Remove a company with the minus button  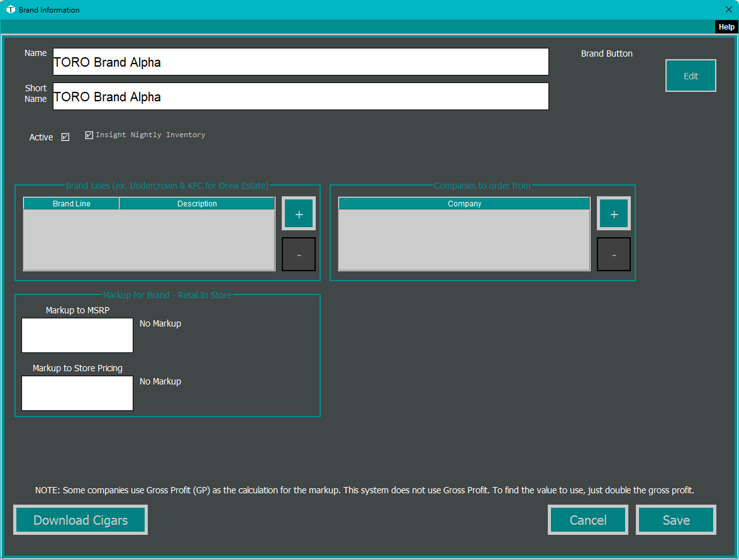[x=614, y=254]
